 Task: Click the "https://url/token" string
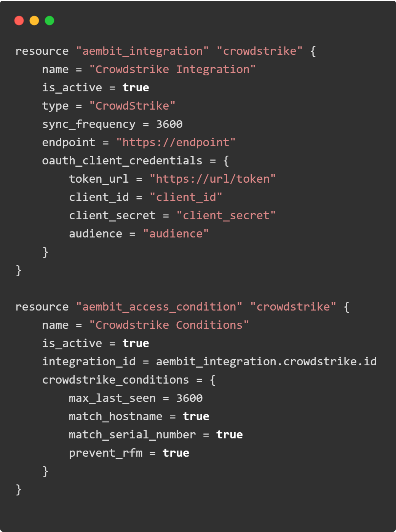point(212,179)
